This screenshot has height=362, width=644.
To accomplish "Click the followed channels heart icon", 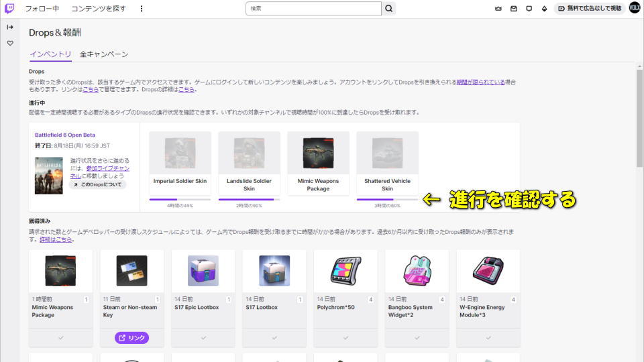I will pyautogui.click(x=10, y=43).
